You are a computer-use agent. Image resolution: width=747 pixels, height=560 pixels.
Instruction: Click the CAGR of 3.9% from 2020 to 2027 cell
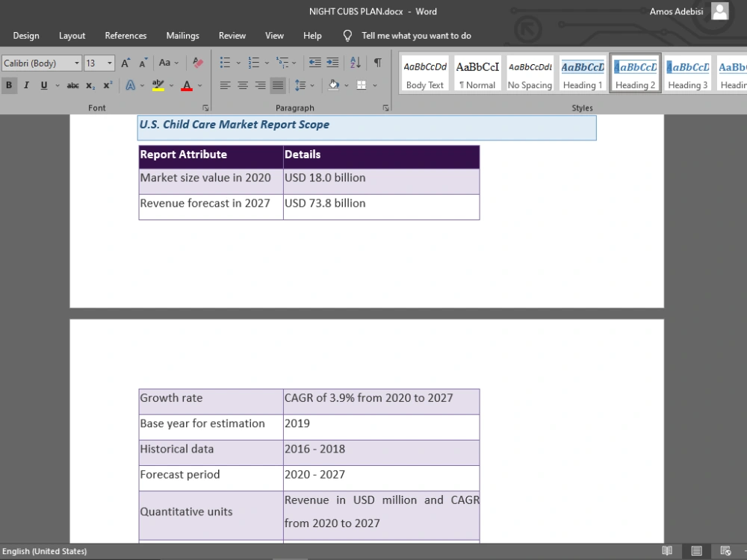(x=381, y=402)
